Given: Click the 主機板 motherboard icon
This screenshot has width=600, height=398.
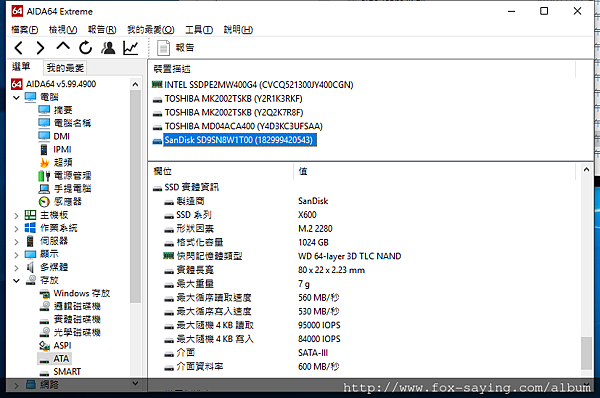Looking at the screenshot, I should pos(30,215).
